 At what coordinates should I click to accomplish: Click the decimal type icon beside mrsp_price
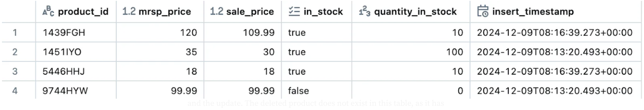click(129, 11)
